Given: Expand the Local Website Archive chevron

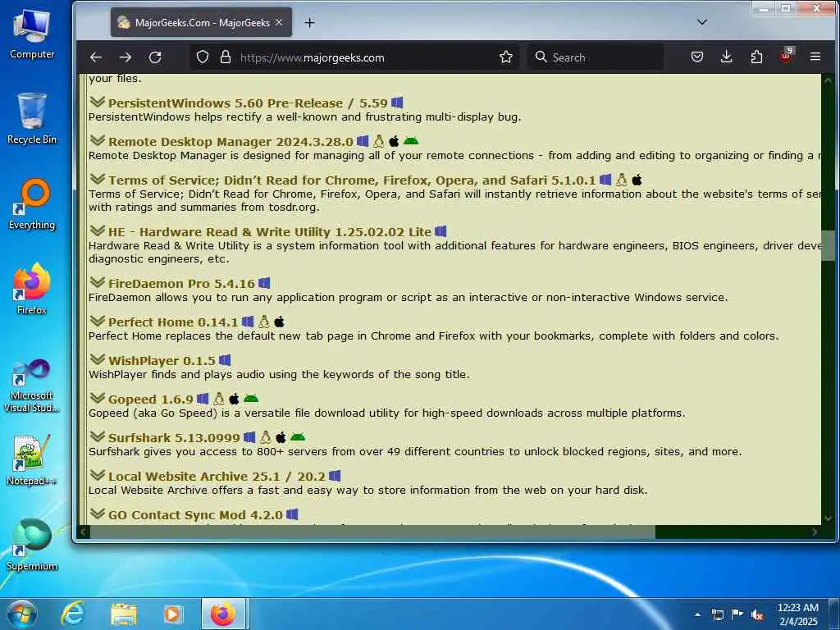Looking at the screenshot, I should 97,476.
